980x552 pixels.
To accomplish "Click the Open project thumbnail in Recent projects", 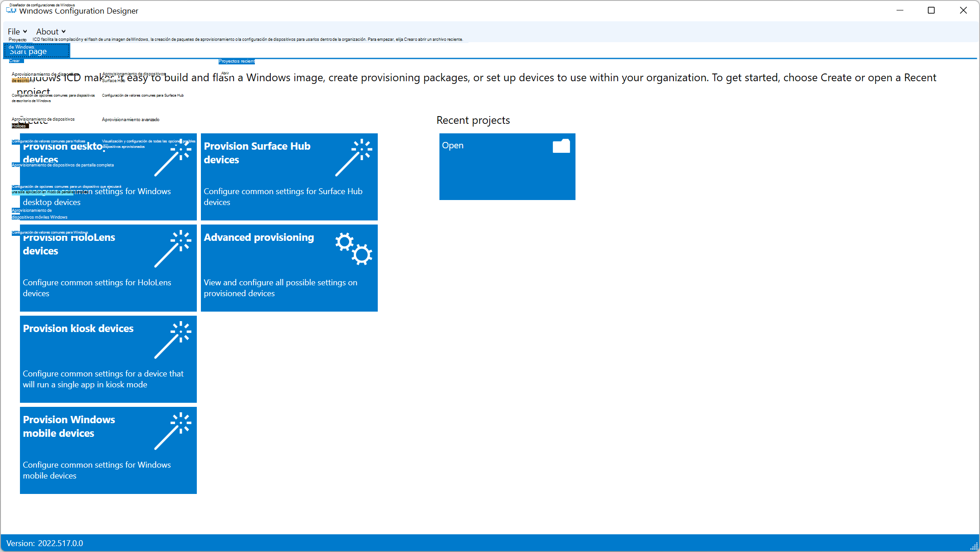I will (507, 166).
